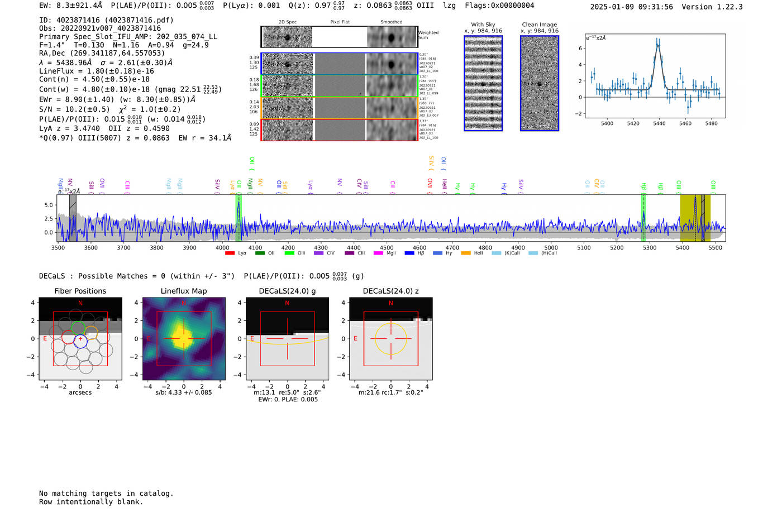Click the Smoothed column header

391,22
